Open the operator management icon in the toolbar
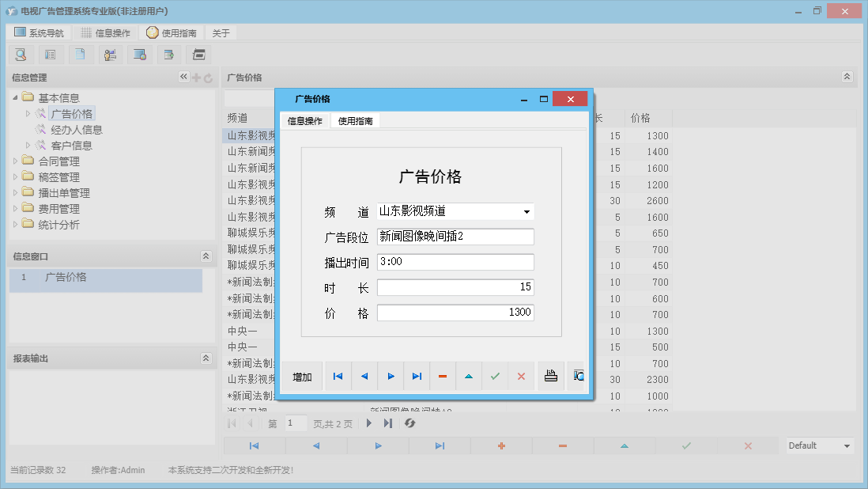This screenshot has width=868, height=489. [x=110, y=54]
